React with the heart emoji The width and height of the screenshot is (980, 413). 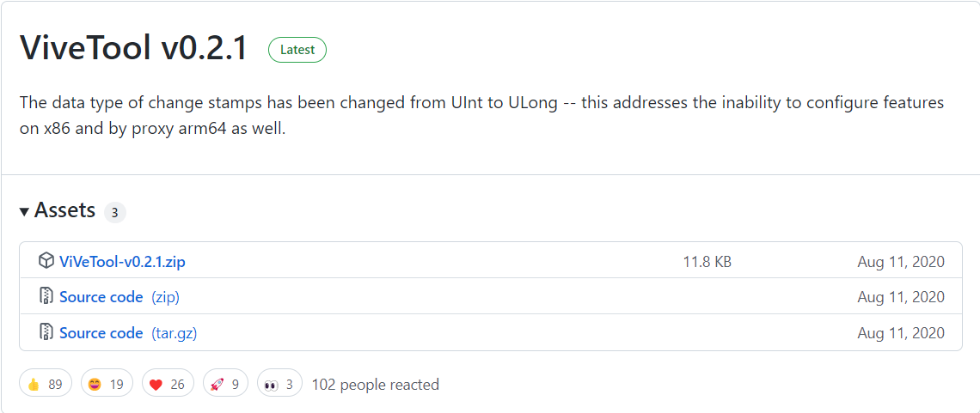tap(168, 384)
